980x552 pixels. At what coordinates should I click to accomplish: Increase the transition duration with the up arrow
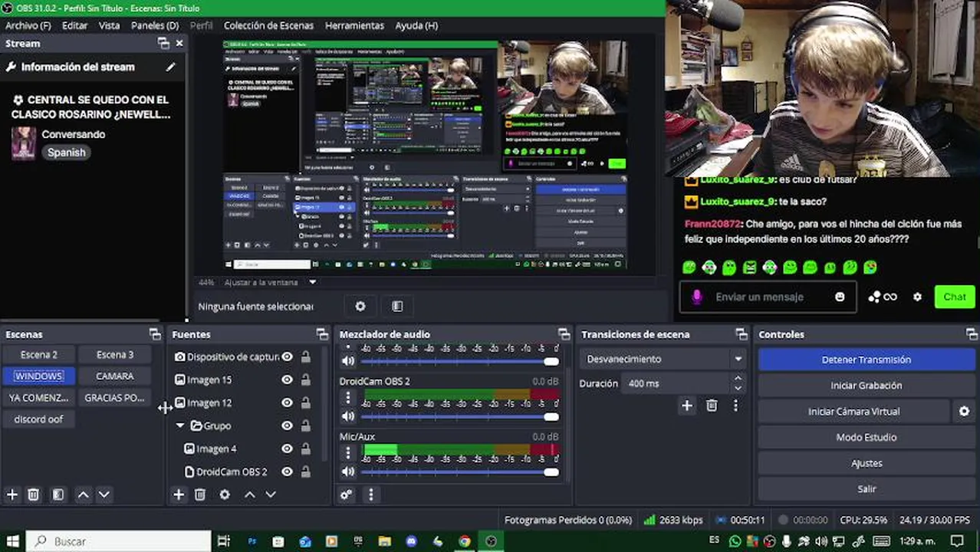pos(738,379)
